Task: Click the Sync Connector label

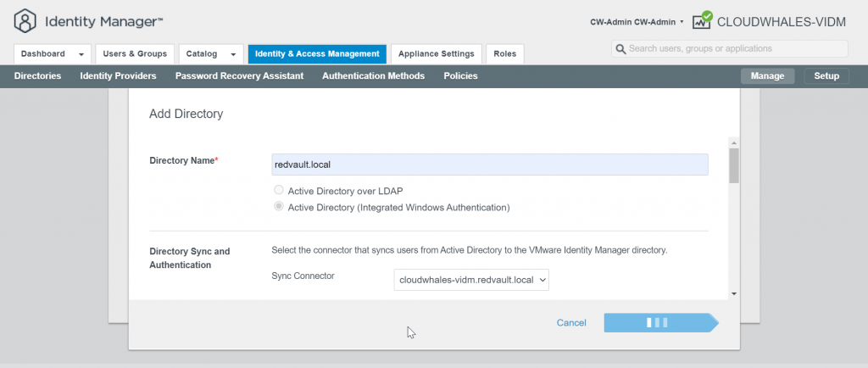Action: tap(303, 276)
